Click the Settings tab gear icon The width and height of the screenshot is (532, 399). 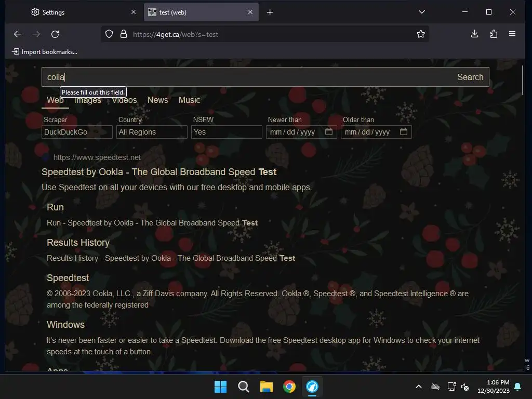(x=35, y=12)
